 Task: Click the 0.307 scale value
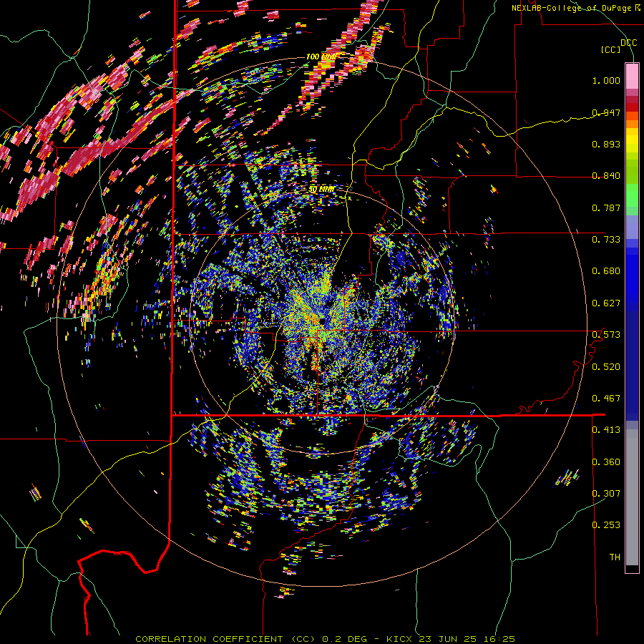pos(606,494)
